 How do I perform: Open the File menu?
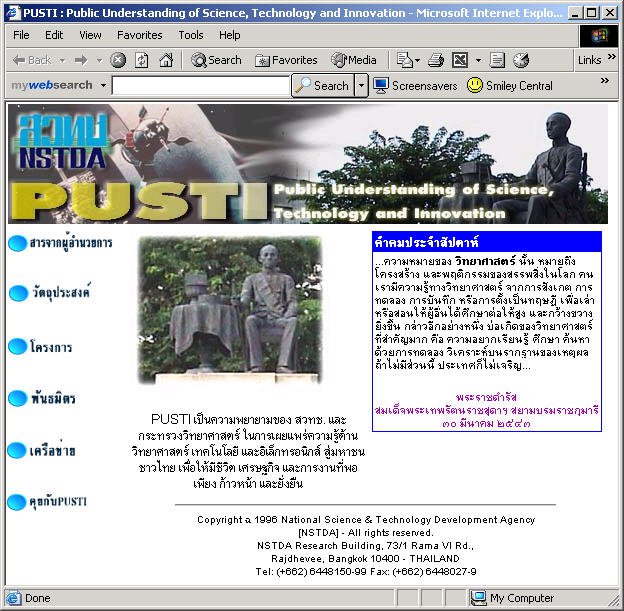[21, 35]
